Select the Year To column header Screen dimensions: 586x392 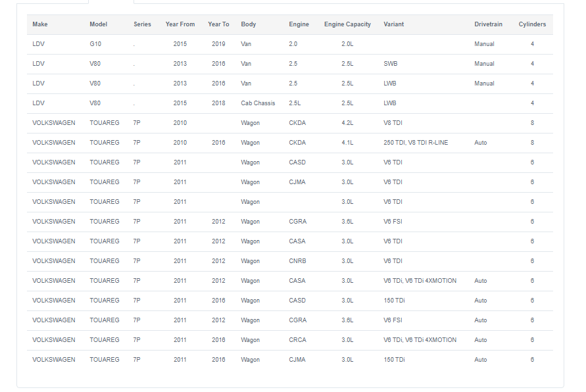(218, 24)
